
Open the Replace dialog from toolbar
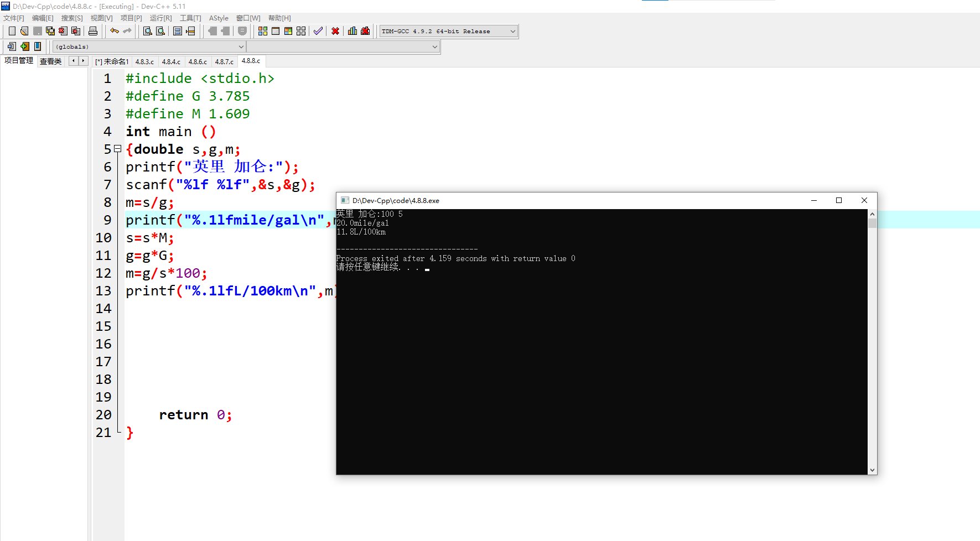160,31
